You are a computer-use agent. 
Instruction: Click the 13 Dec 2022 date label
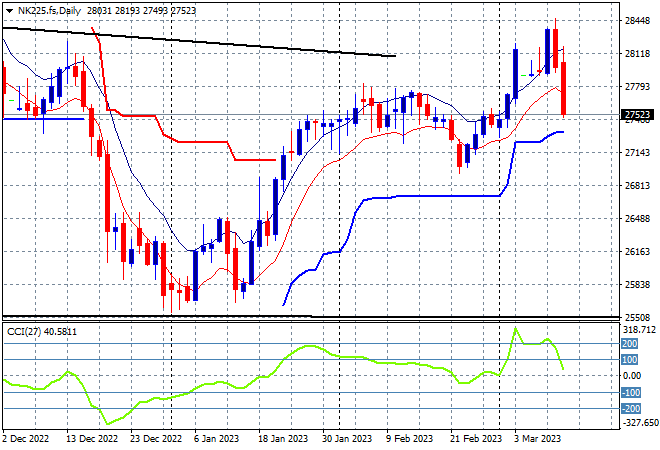click(92, 439)
